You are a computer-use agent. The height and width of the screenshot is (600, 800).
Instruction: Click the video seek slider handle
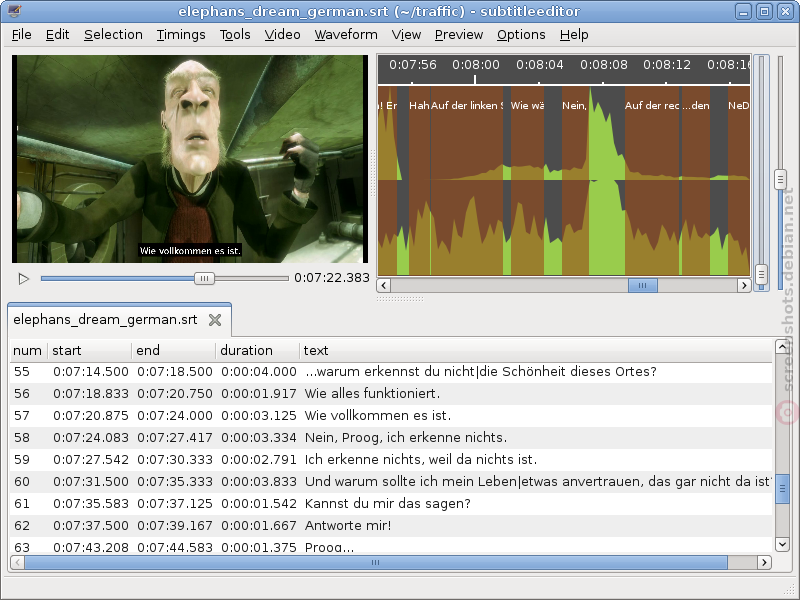(x=204, y=278)
